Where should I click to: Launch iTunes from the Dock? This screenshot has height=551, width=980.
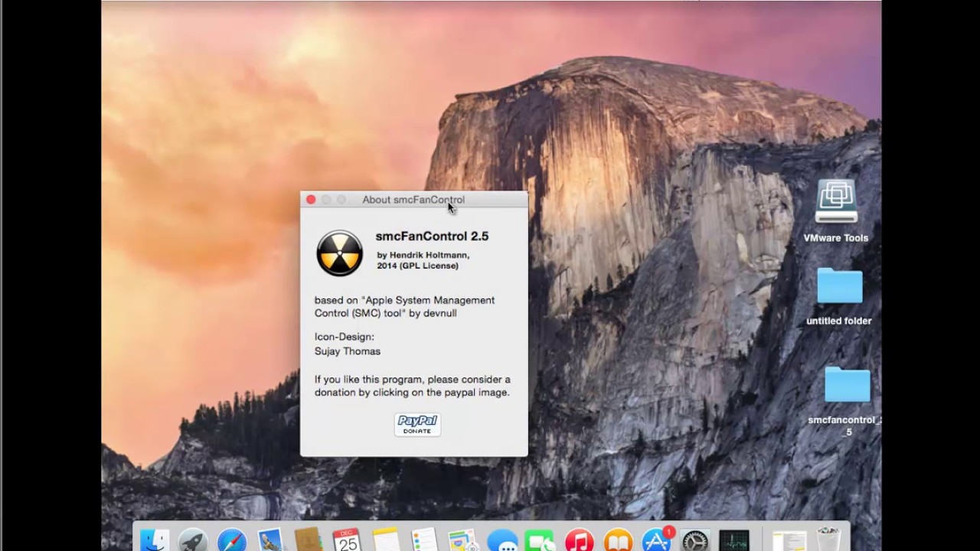coord(580,540)
